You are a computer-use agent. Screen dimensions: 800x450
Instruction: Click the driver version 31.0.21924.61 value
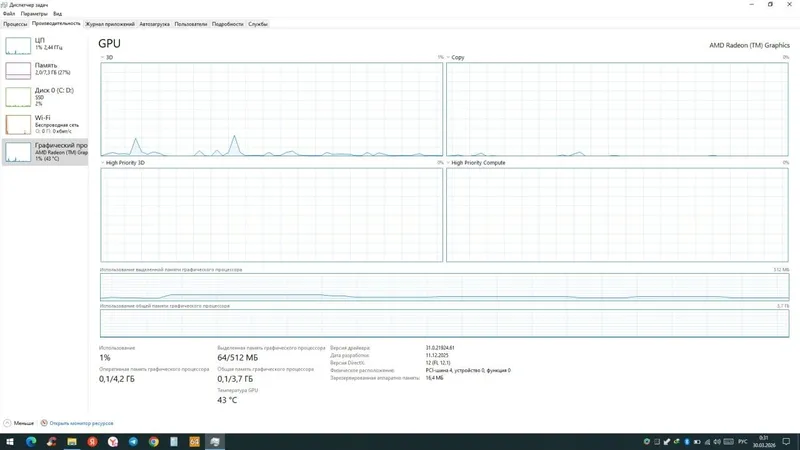click(440, 348)
